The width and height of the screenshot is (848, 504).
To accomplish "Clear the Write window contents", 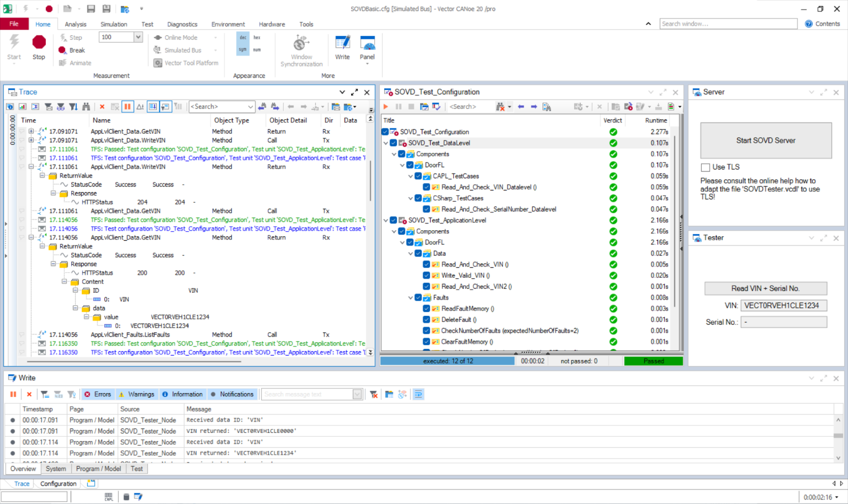I will [x=29, y=394].
